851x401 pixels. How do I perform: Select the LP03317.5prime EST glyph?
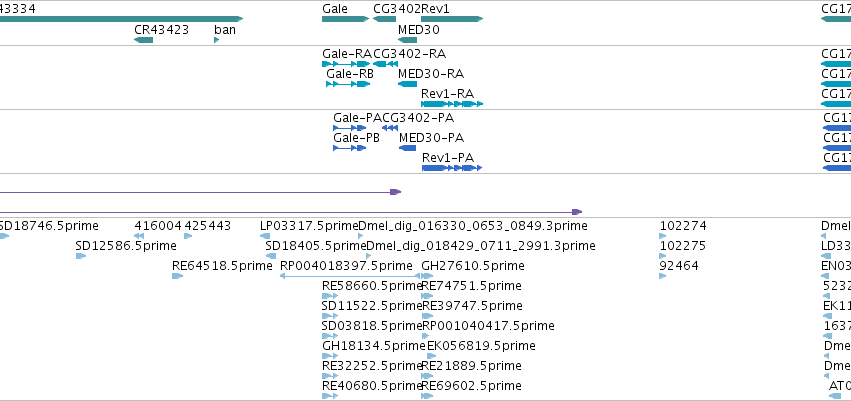point(265,236)
